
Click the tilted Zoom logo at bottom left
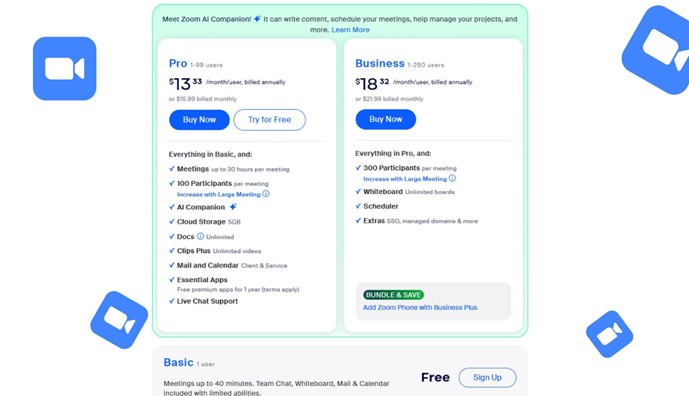pyautogui.click(x=119, y=320)
